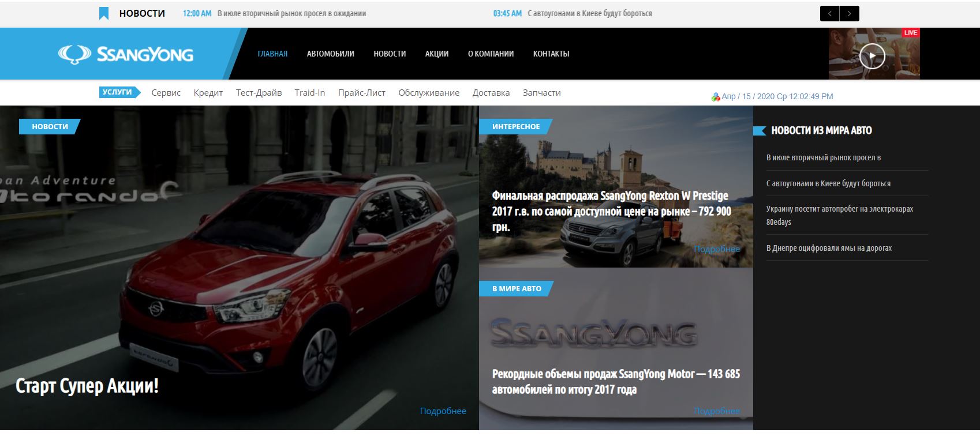Open the Сервис services link
980x440 pixels.
tap(166, 93)
